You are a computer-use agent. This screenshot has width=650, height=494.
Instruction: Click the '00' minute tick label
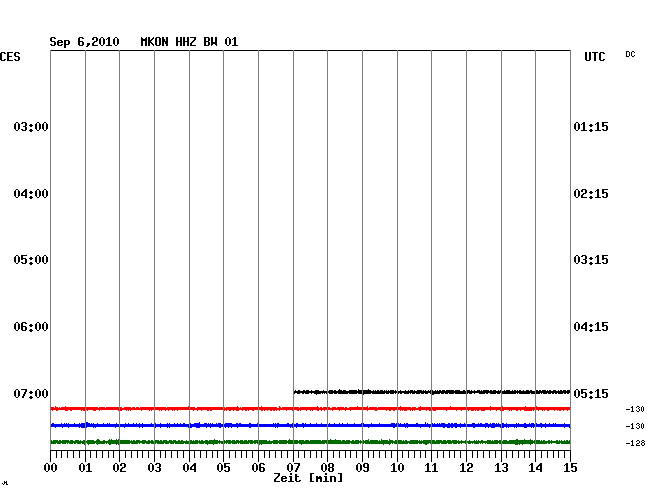point(51,468)
